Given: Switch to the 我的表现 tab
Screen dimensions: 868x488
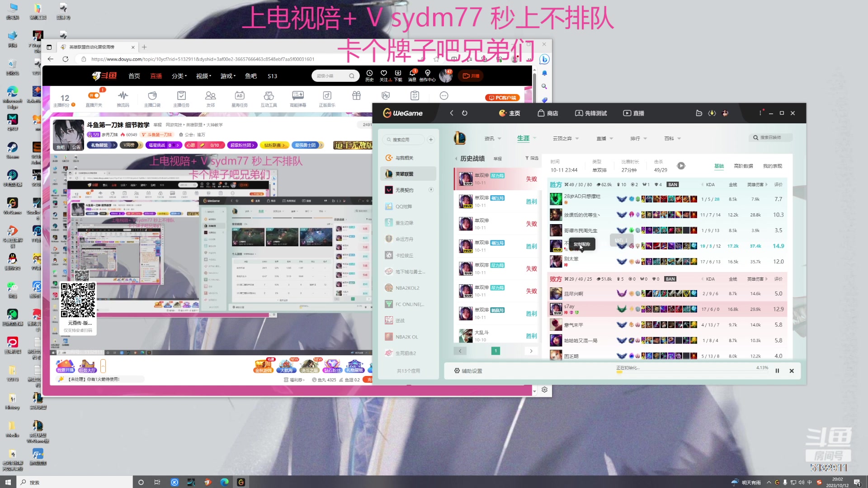Looking at the screenshot, I should 772,166.
